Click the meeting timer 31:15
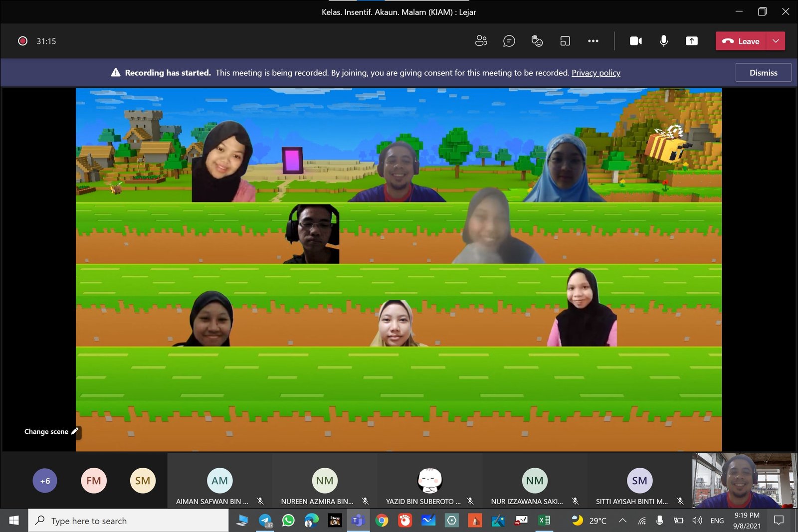Viewport: 798px width, 532px height. pos(46,41)
